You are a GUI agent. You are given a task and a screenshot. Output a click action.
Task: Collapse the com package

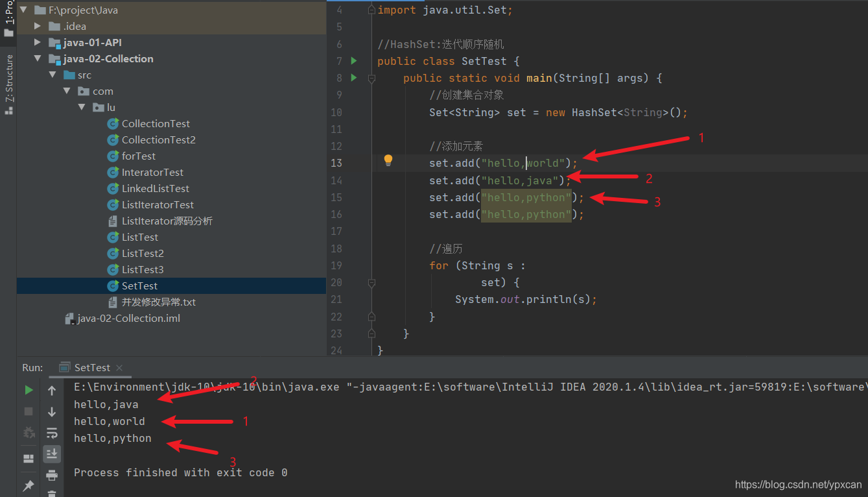(x=67, y=91)
